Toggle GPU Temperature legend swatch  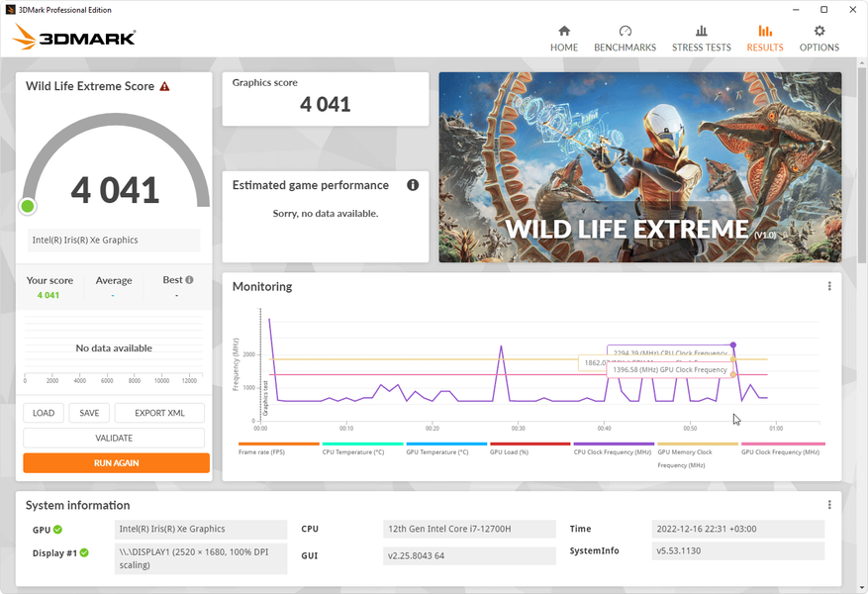click(x=446, y=444)
